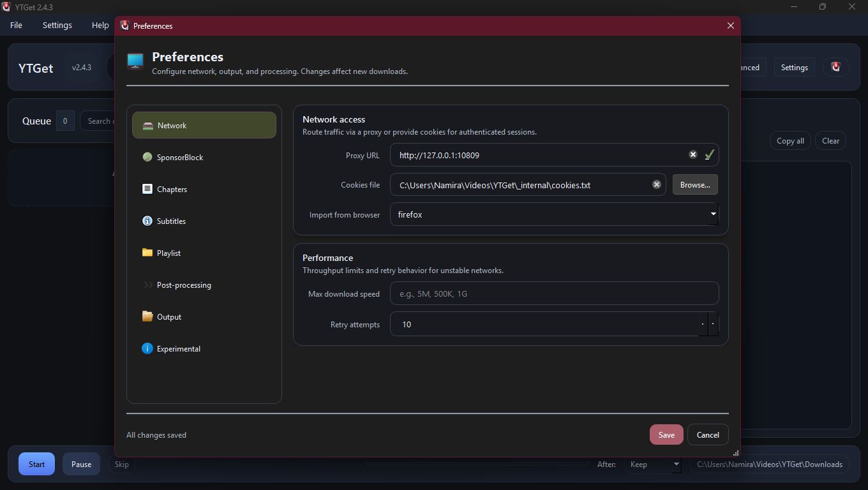Click the YTGet icon in the title bar
This screenshot has width=868, height=490.
(6, 7)
